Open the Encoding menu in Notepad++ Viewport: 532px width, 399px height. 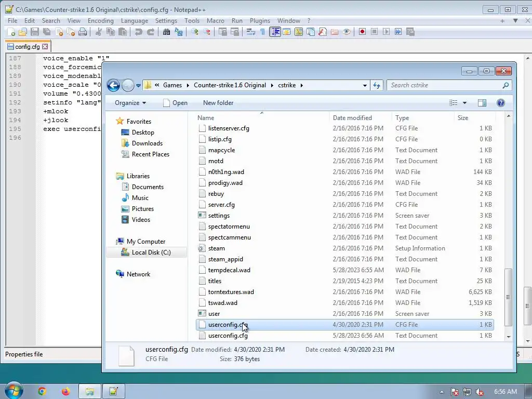tap(100, 21)
